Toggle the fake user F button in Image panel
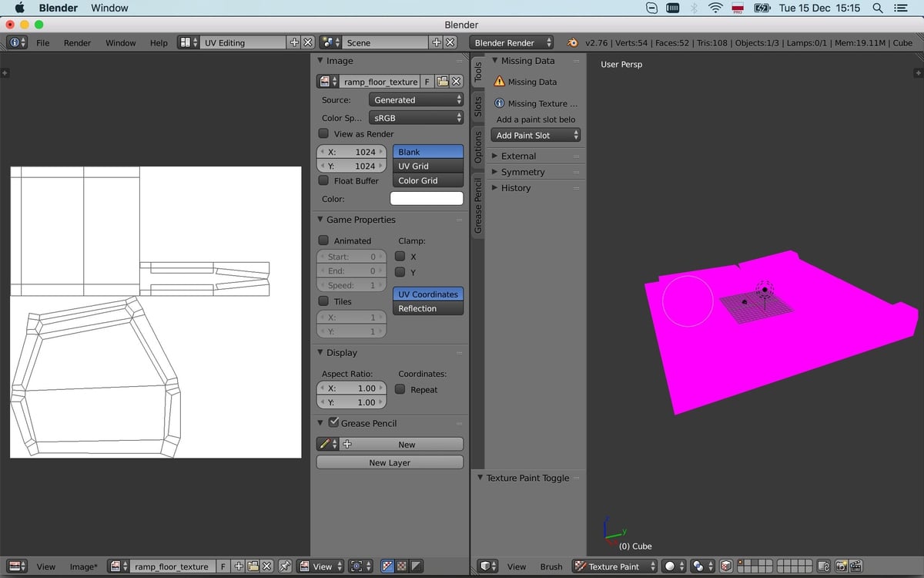Screen dimensions: 924x578 [427, 81]
